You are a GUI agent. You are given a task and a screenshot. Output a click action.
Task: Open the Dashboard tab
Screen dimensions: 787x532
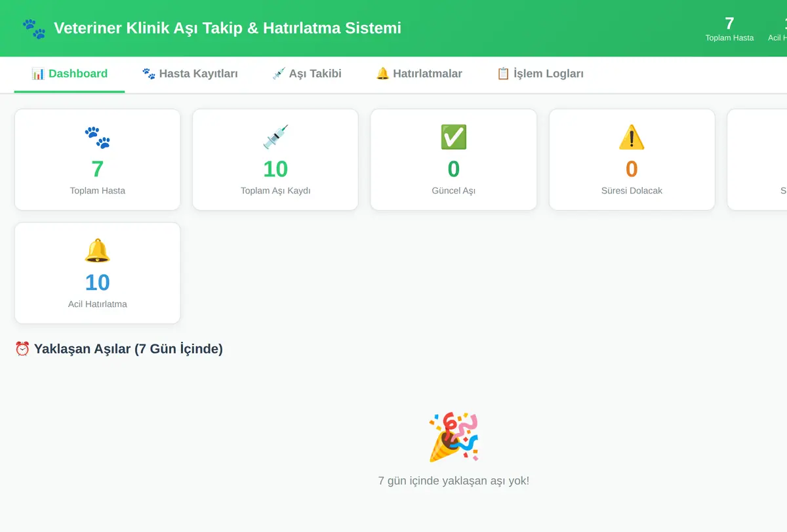point(70,73)
